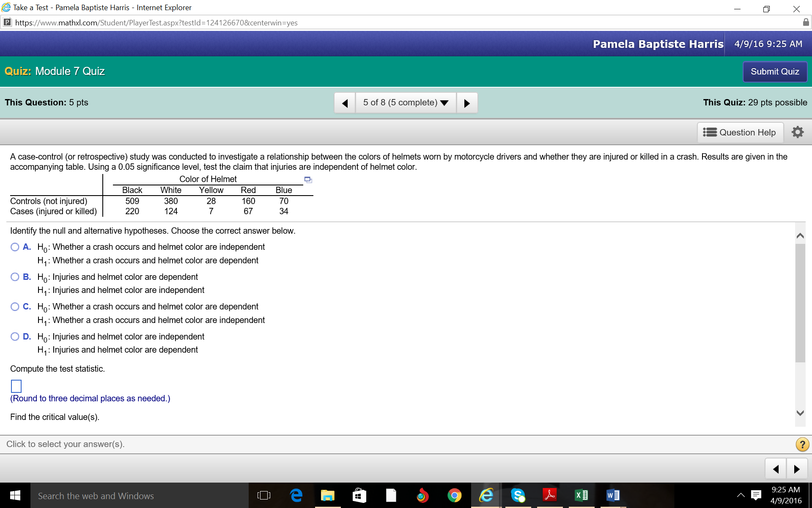812x508 pixels.
Task: Select answer choice A for the hypotheses
Action: 15,247
